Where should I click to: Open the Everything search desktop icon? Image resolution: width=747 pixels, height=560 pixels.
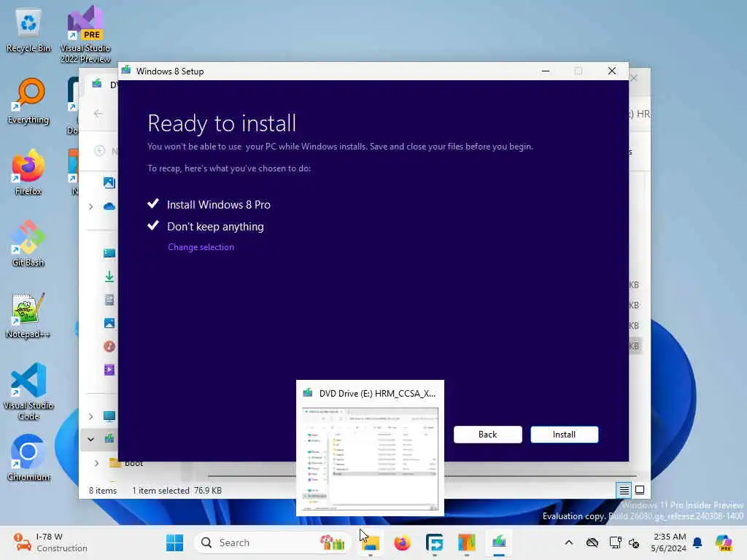click(x=28, y=101)
